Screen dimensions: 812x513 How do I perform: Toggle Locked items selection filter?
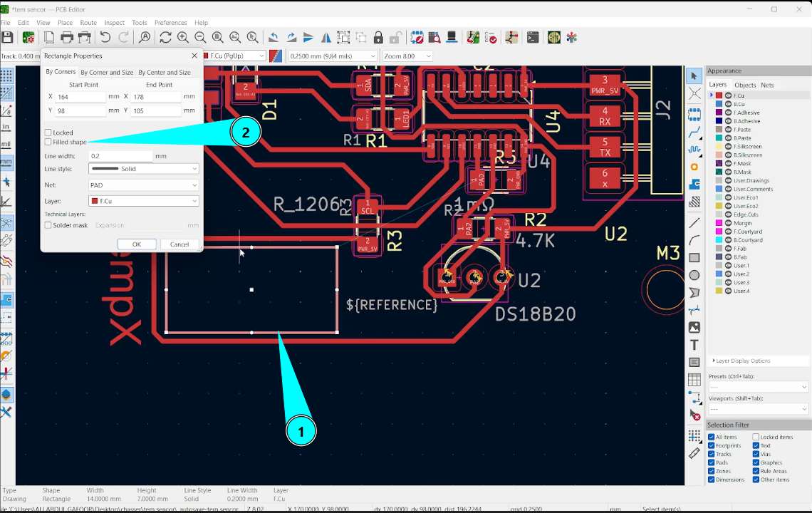click(756, 437)
